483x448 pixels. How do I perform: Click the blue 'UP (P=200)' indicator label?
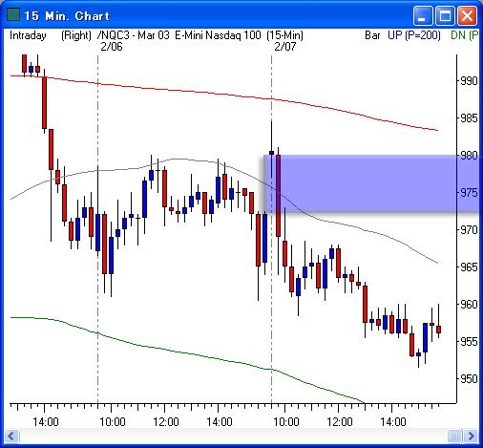pyautogui.click(x=414, y=35)
